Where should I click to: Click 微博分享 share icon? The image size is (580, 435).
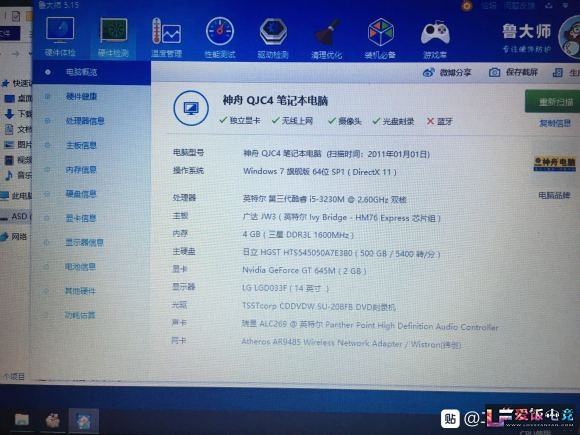point(428,72)
